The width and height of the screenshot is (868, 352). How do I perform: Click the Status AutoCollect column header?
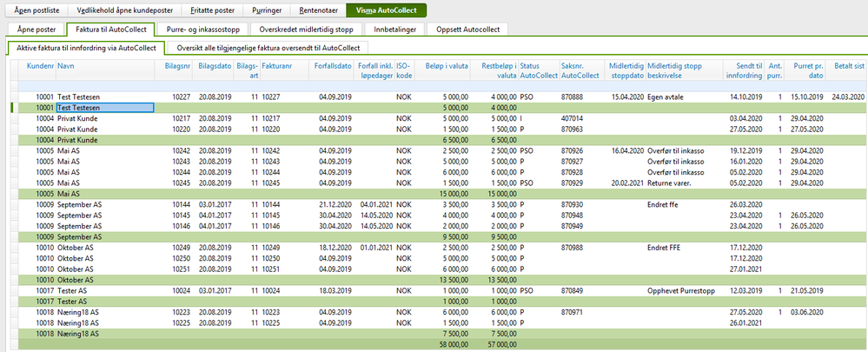[539, 70]
